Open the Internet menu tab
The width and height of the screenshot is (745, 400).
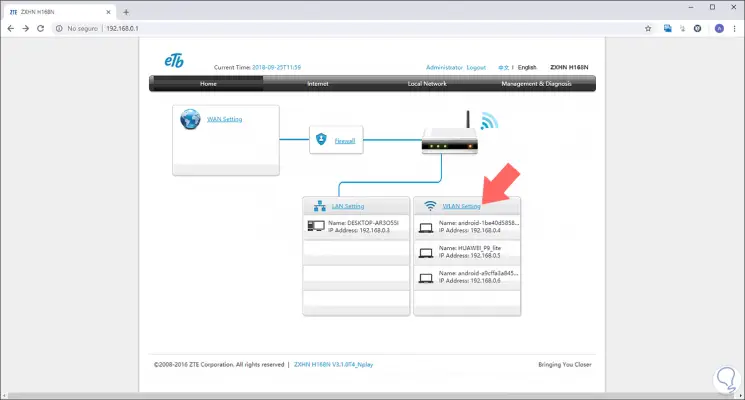click(x=317, y=84)
